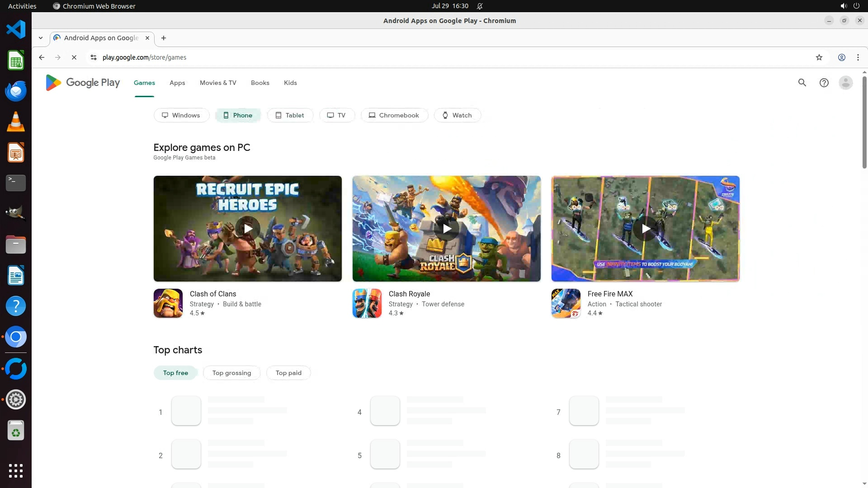The width and height of the screenshot is (868, 488).
Task: Switch to the Top grossing chart
Action: (x=231, y=373)
